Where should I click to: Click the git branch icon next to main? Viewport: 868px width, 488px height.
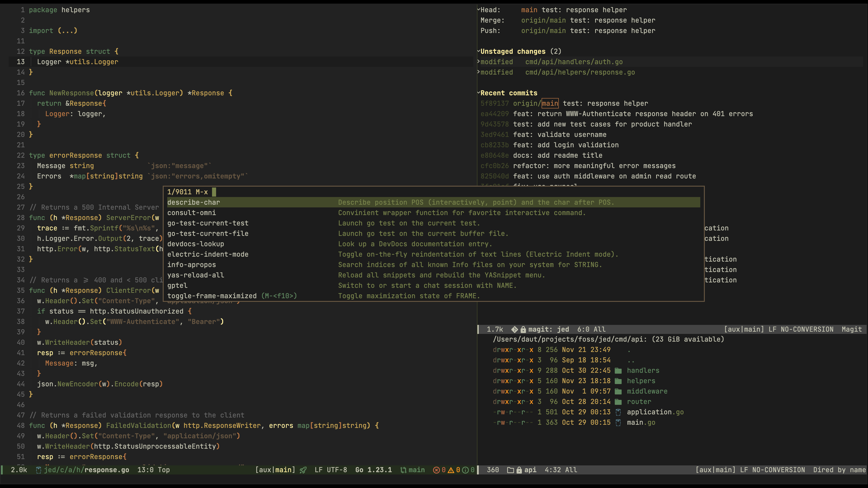[x=403, y=470]
